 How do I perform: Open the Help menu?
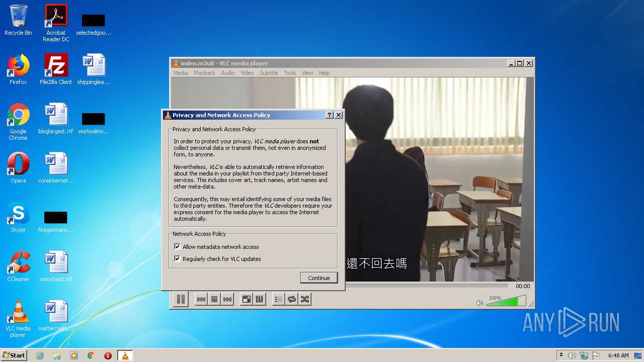[325, 73]
